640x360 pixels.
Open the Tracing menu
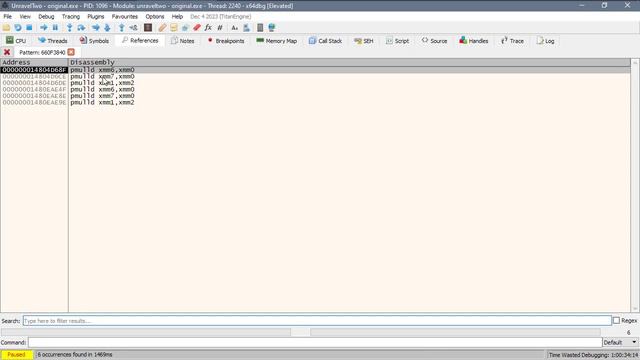71,16
